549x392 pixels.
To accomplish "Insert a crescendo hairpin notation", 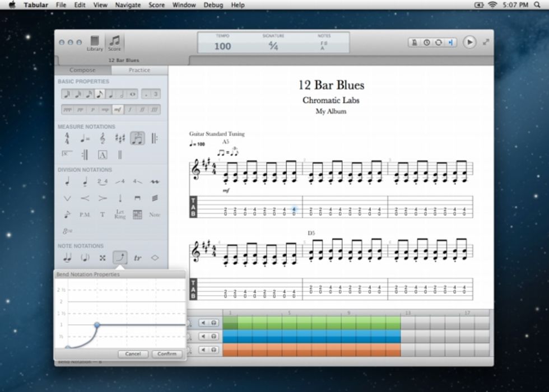I will (x=85, y=198).
